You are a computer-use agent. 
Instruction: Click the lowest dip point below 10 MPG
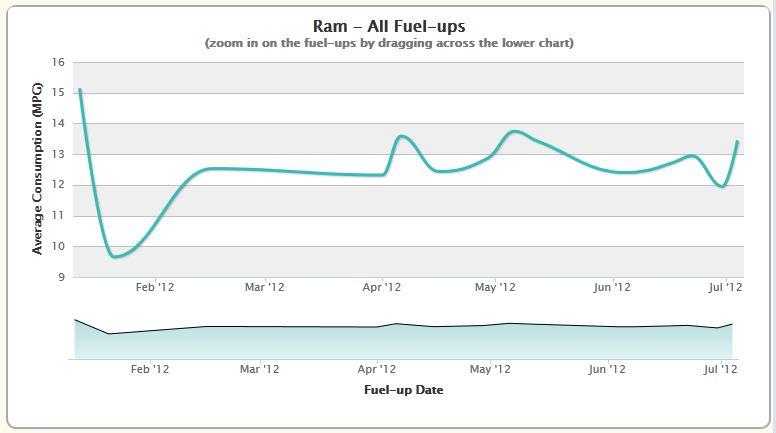[115, 256]
